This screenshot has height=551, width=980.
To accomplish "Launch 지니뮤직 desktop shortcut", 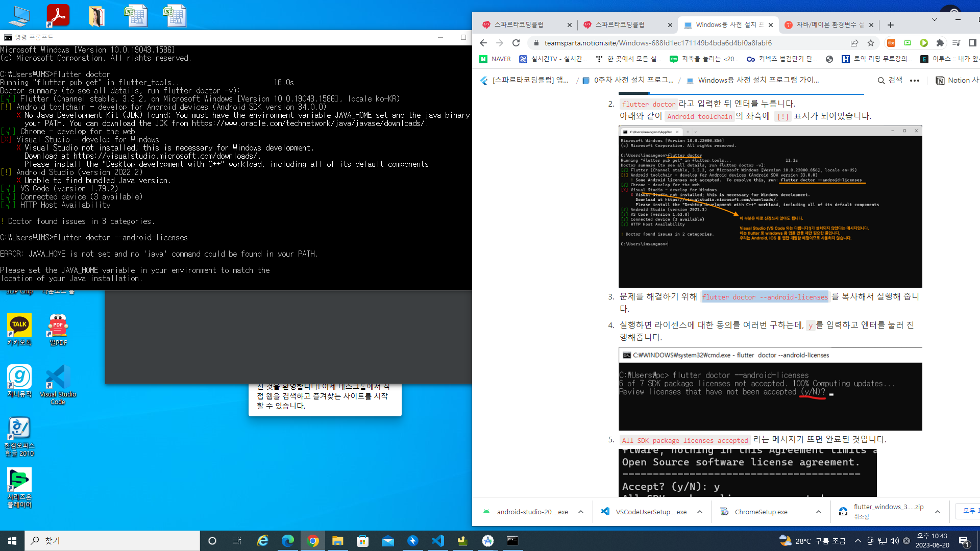I will pyautogui.click(x=19, y=381).
